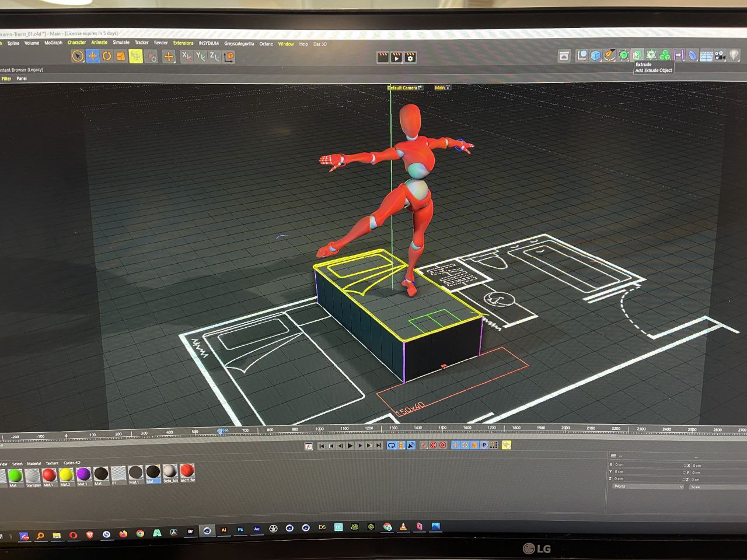747x560 pixels.
Task: Select the Spline Pen tool
Action: 610,55
